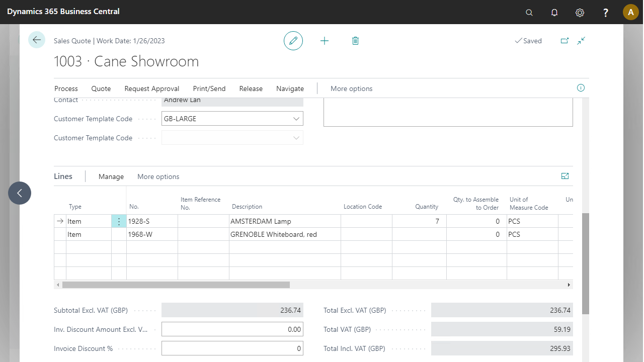Click the Location Code column header
This screenshot has width=644, height=362.
point(363,207)
